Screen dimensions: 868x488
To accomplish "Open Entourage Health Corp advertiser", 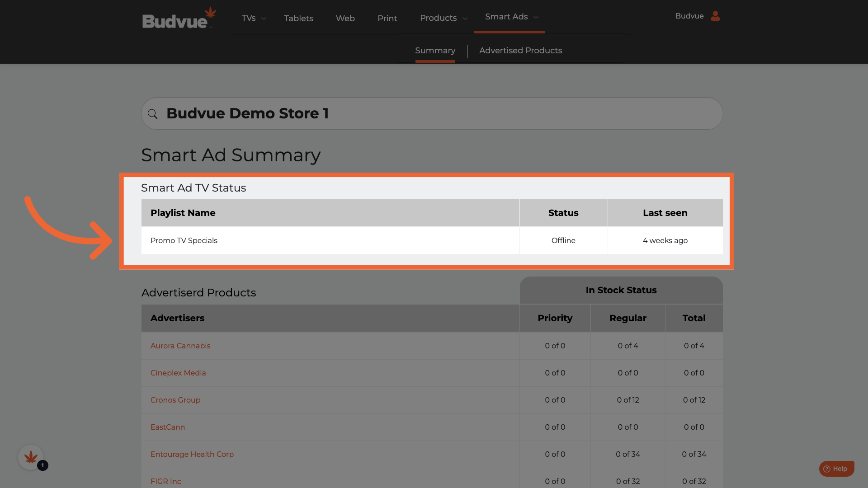I will 192,454.
